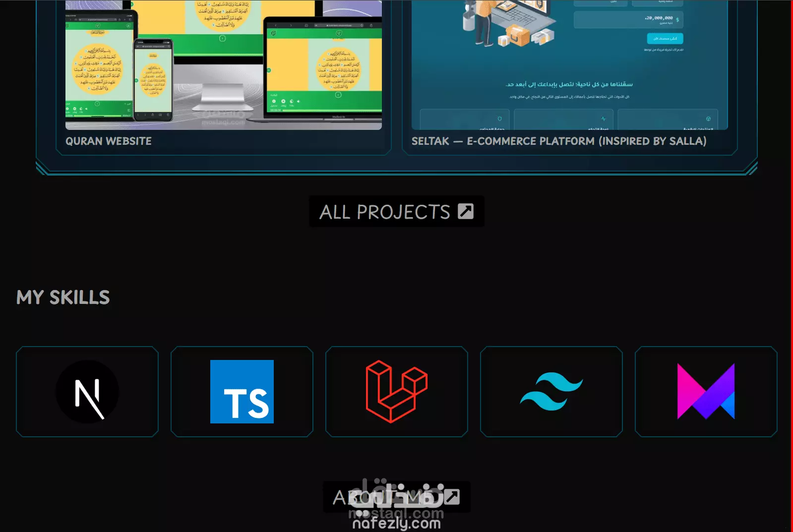The width and height of the screenshot is (793, 532).
Task: Open the ALL PROJECTS link
Action: pos(397,212)
